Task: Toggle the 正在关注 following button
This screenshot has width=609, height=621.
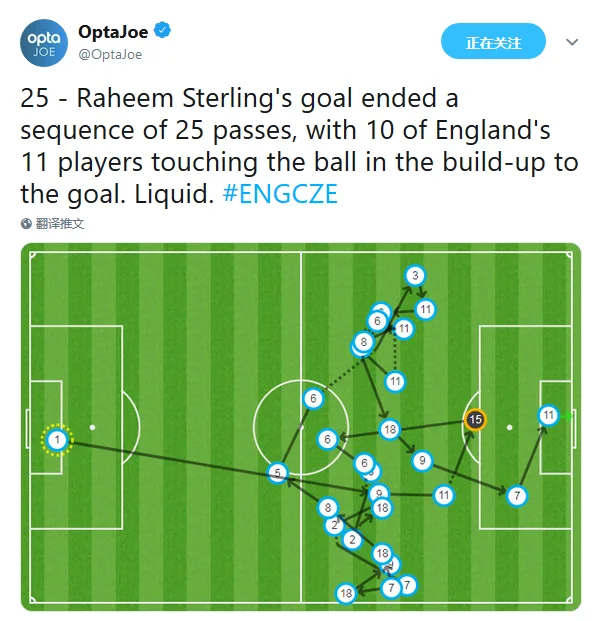Action: click(x=493, y=41)
